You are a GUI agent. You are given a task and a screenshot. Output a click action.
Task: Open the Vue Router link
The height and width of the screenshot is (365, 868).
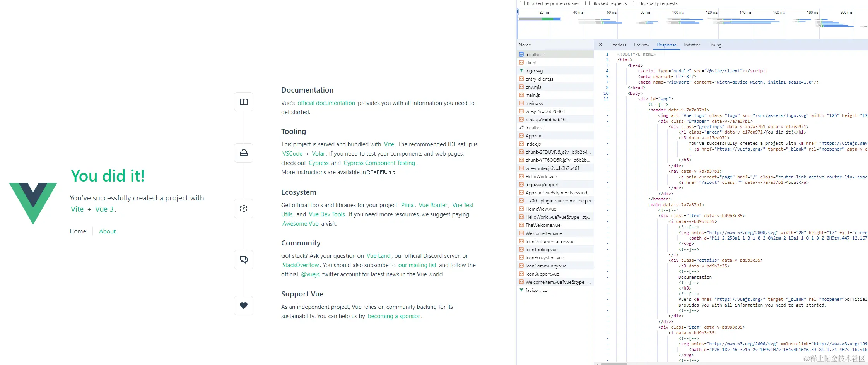pyautogui.click(x=433, y=205)
